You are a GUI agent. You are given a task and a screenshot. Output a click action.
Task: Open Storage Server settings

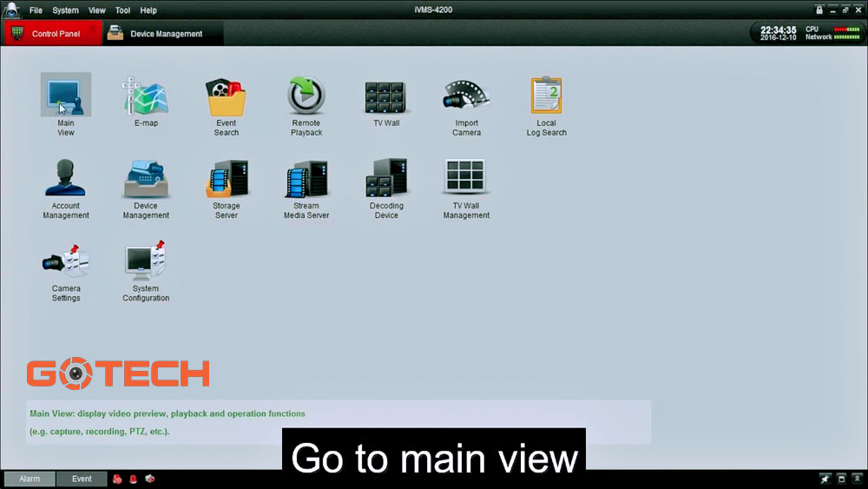pyautogui.click(x=226, y=179)
